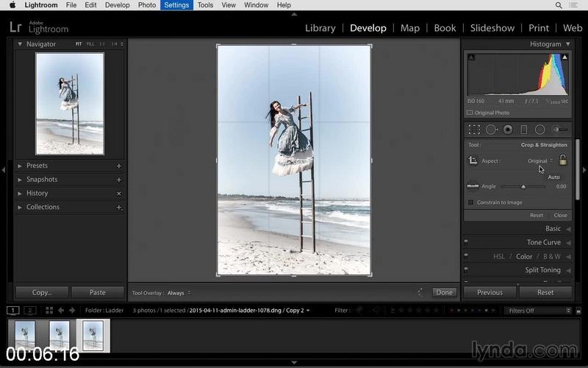Click the Auto straighten button

pos(553,177)
